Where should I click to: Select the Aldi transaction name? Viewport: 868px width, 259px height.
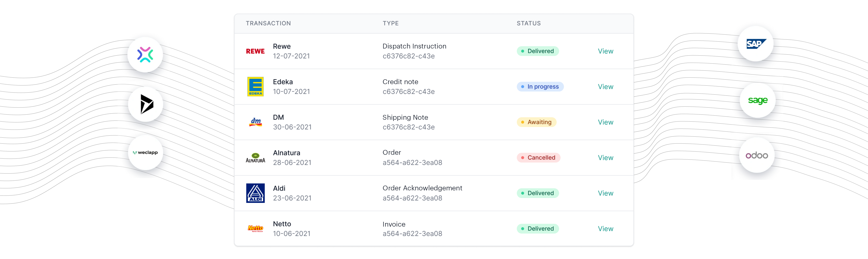(x=279, y=188)
